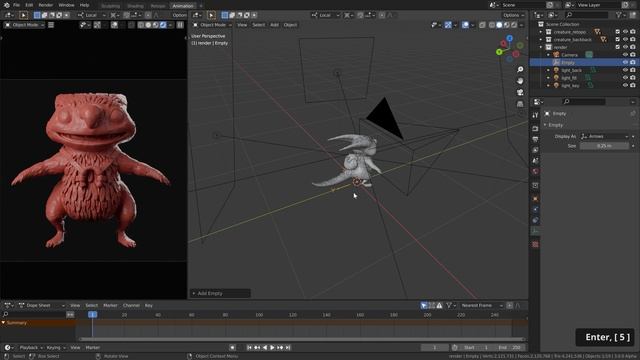640x360 pixels.
Task: Open Object Mode dropdown in left viewport
Action: 24,25
